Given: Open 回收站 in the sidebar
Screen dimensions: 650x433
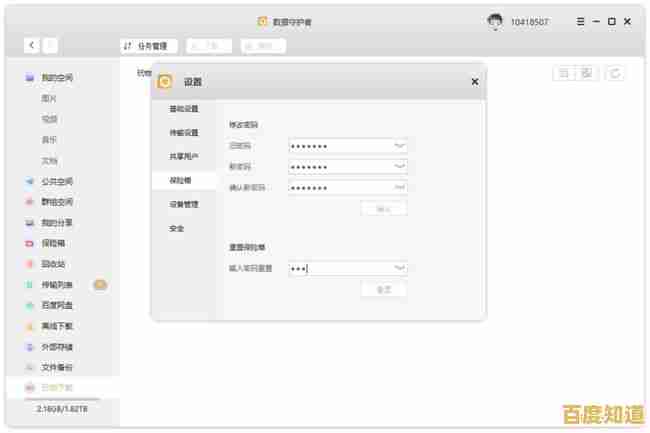Looking at the screenshot, I should tap(53, 264).
